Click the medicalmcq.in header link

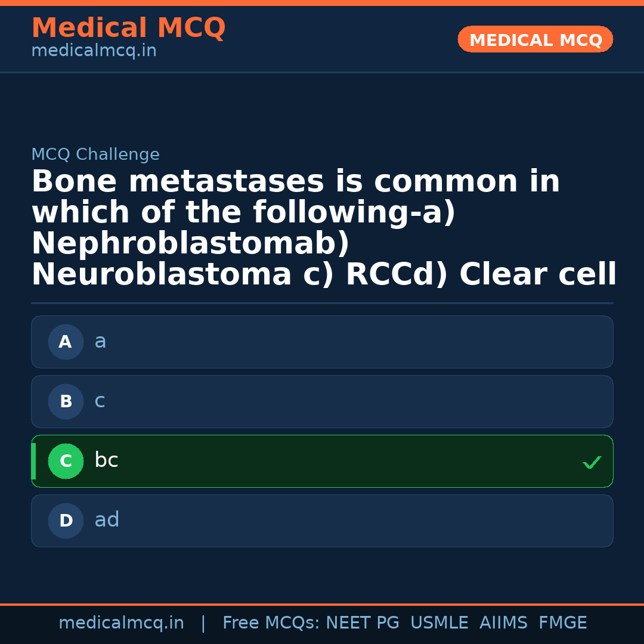[94, 51]
